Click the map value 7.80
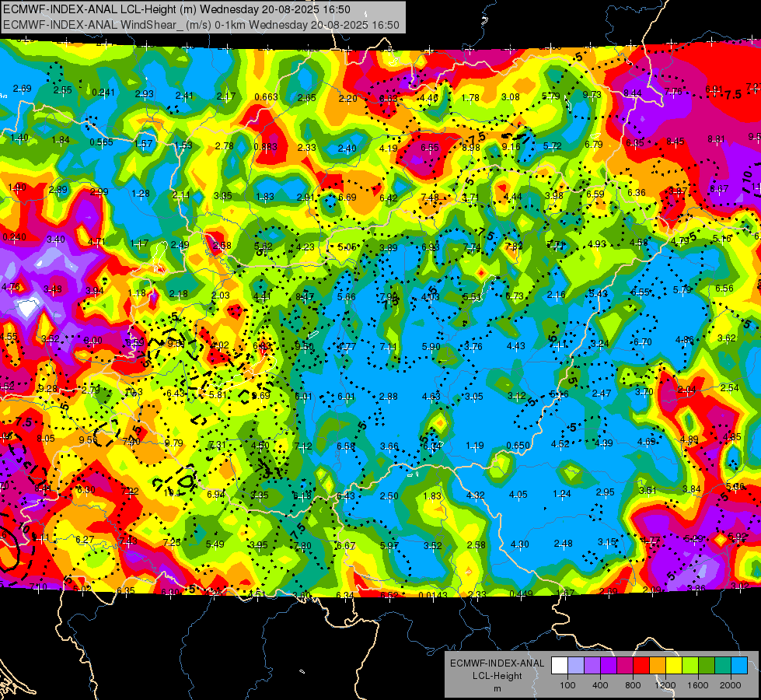Viewport: 761px width, 700px height. pos(302,545)
